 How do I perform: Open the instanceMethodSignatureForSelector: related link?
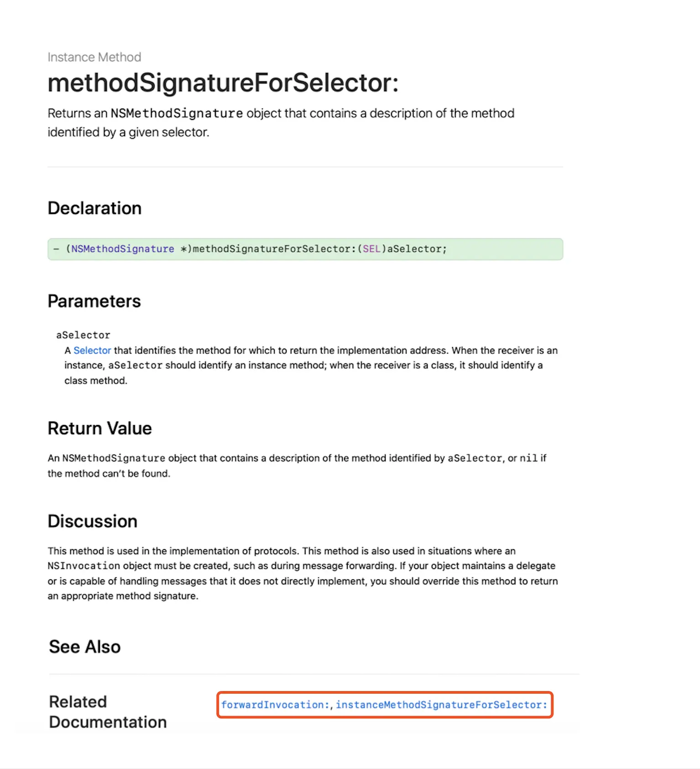click(441, 705)
